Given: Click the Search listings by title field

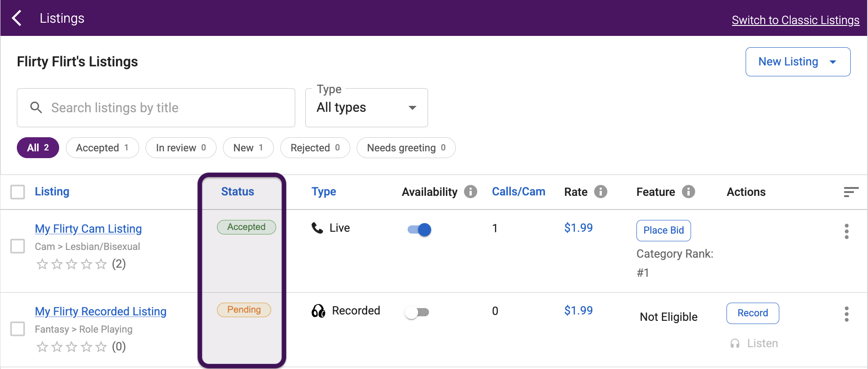Looking at the screenshot, I should pos(156,108).
